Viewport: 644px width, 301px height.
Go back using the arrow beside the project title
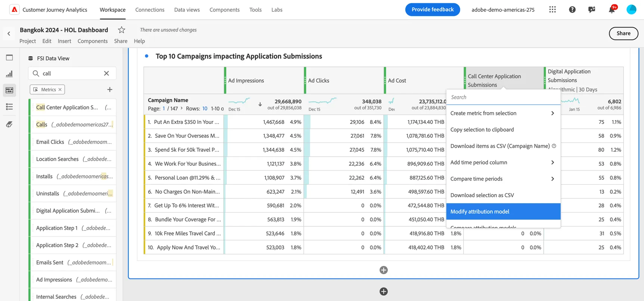coord(9,34)
